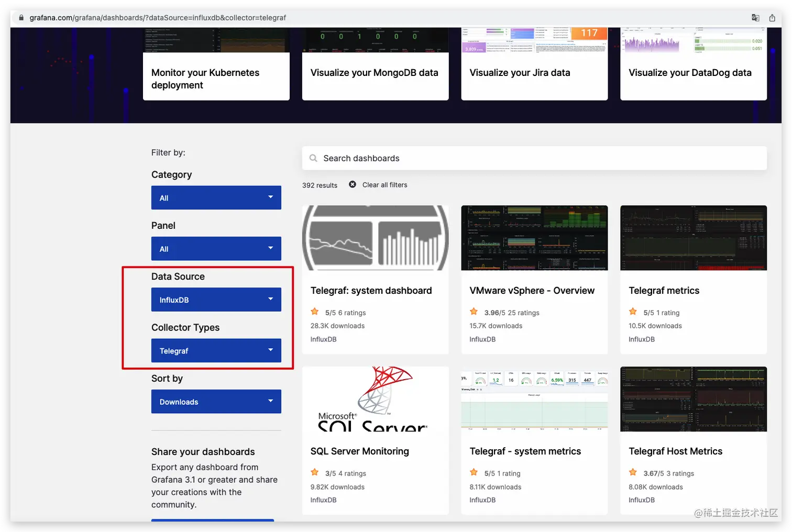Viewport: 792px width, 532px height.
Task: Open VMware vSphere - Overview title
Action: [532, 291]
